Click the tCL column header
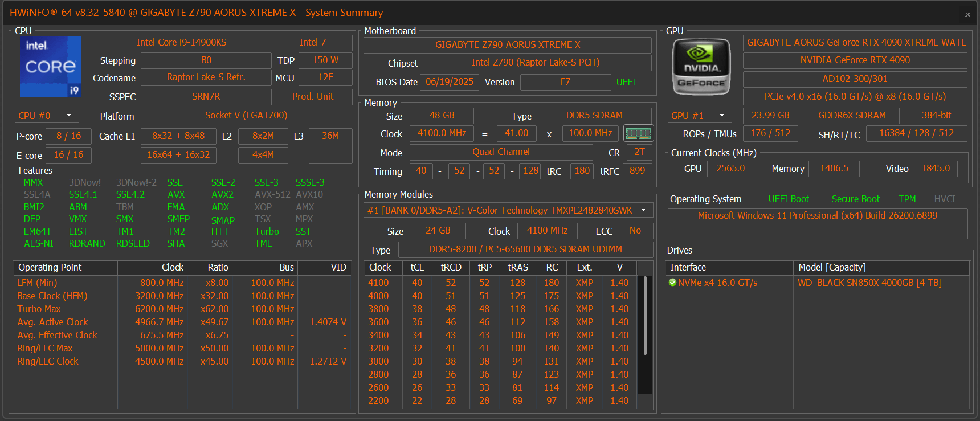The width and height of the screenshot is (980, 421). point(417,267)
